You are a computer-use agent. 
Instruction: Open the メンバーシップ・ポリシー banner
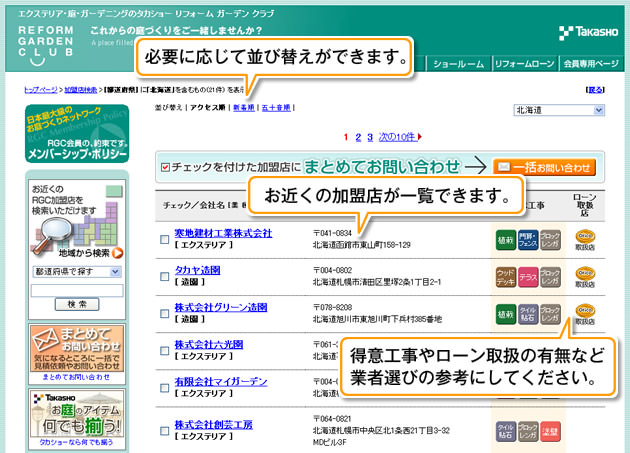click(x=77, y=134)
